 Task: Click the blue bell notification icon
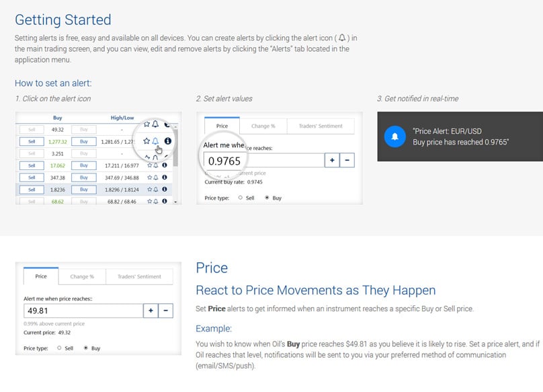point(394,136)
